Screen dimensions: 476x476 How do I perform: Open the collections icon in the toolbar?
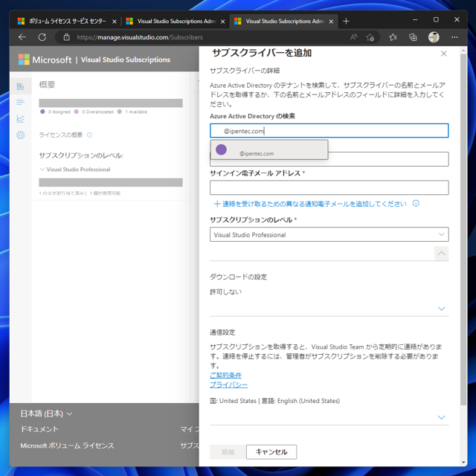pos(413,37)
